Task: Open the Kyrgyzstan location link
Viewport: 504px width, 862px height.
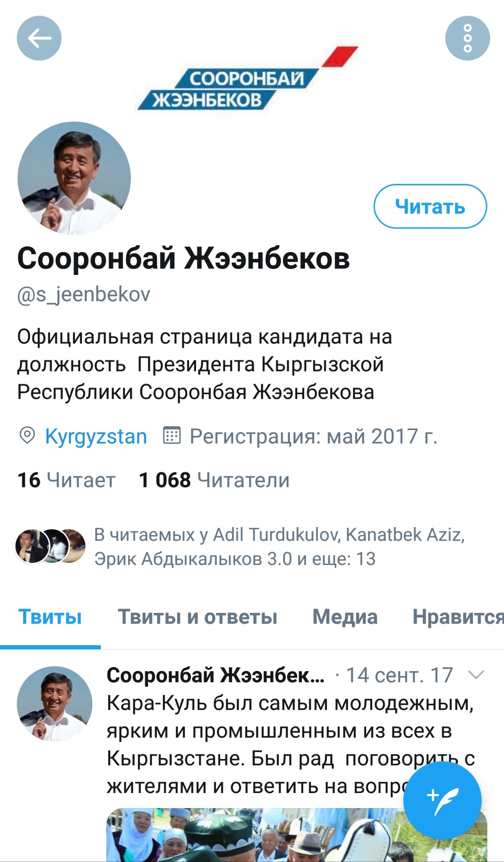Action: click(x=96, y=436)
